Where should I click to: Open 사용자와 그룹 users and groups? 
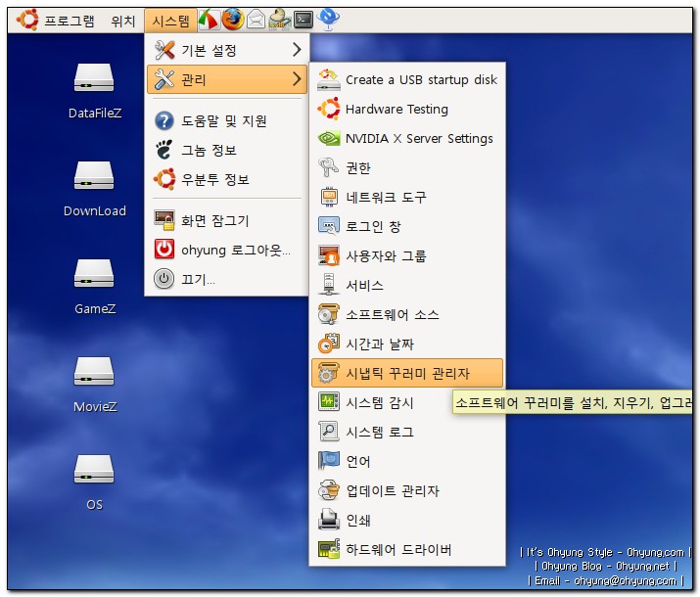pos(407,256)
